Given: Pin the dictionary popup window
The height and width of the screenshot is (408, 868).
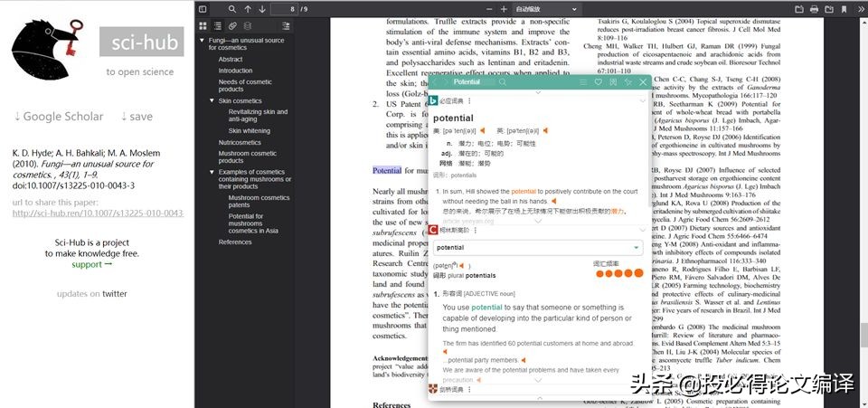Looking at the screenshot, I should tap(627, 82).
